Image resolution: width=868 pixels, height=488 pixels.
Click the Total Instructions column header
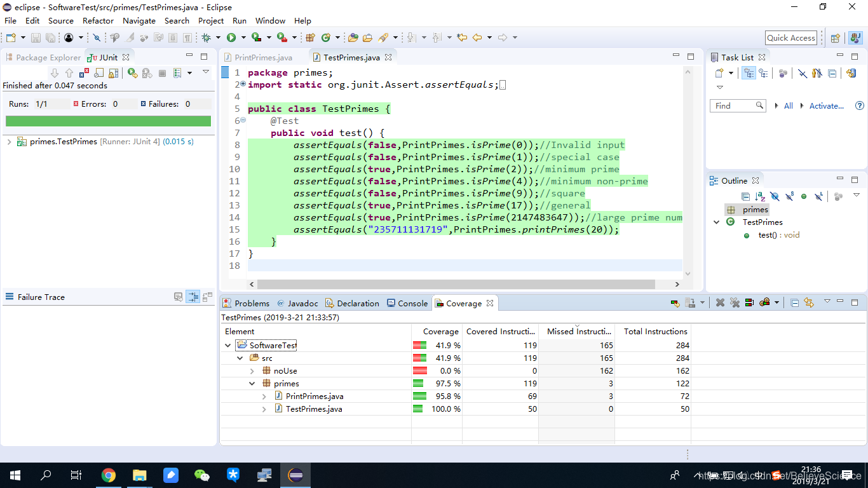[x=653, y=331]
